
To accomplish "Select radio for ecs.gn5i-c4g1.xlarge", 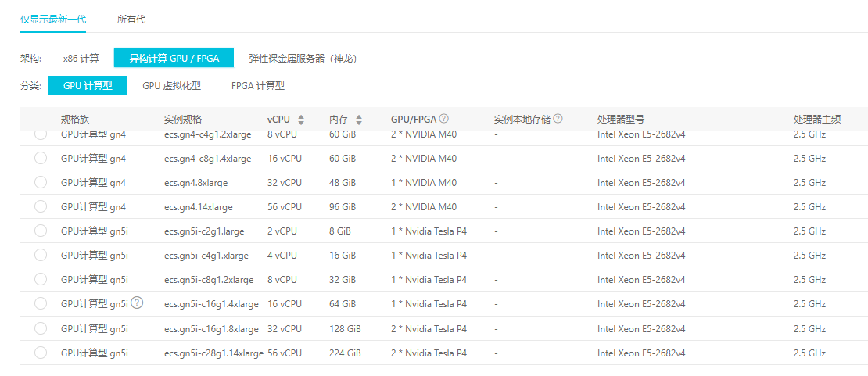I will tap(41, 255).
